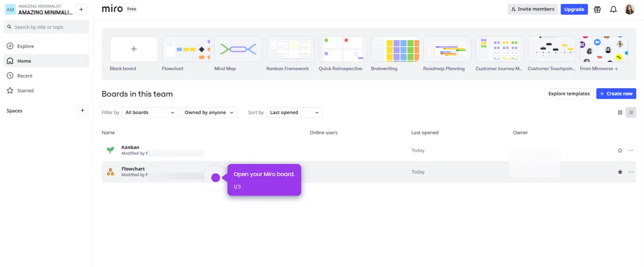Click the AM team avatar
This screenshot has height=267, width=644.
tap(10, 9)
